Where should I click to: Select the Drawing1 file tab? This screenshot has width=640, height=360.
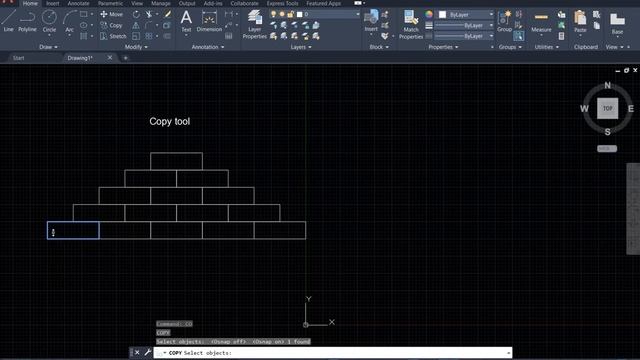[x=80, y=58]
